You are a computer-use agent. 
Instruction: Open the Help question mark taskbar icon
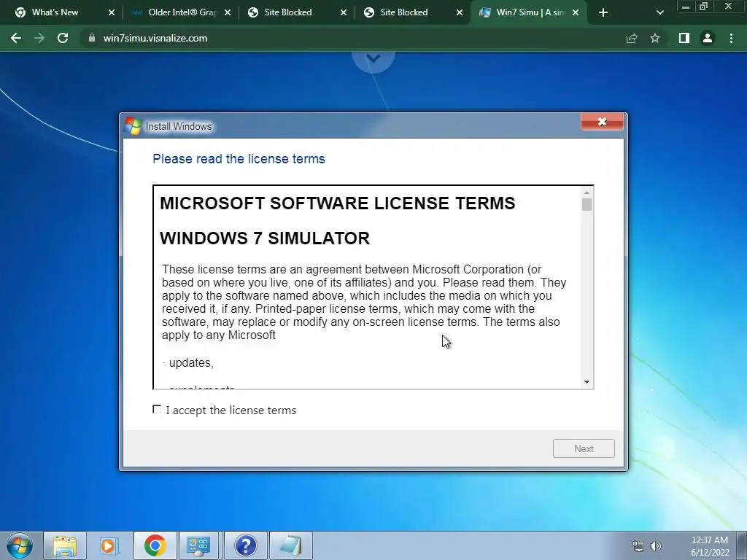click(246, 545)
